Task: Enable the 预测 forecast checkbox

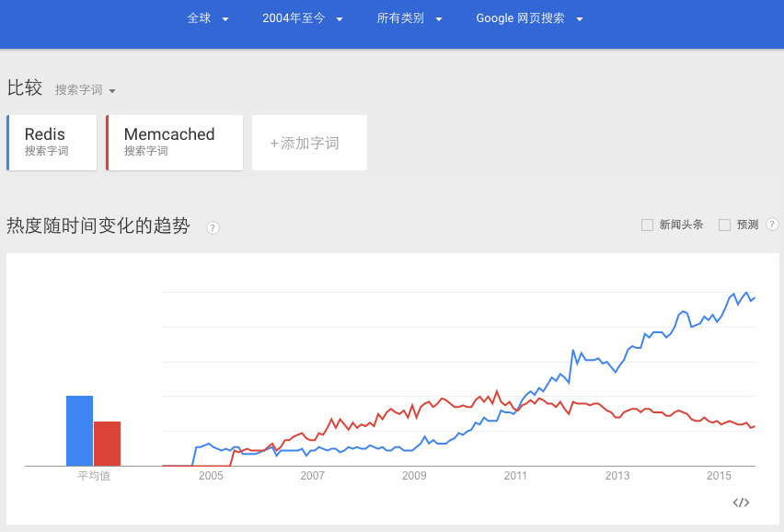Action: (x=724, y=224)
